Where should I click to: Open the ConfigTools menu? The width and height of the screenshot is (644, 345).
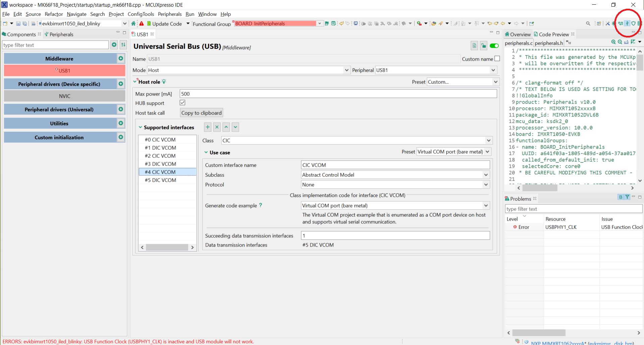141,14
